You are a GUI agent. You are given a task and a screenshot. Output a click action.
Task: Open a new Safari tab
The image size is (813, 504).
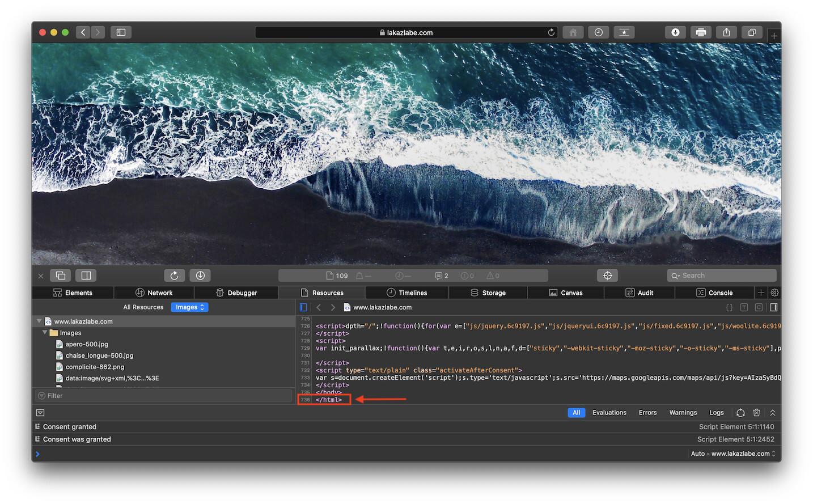click(774, 36)
